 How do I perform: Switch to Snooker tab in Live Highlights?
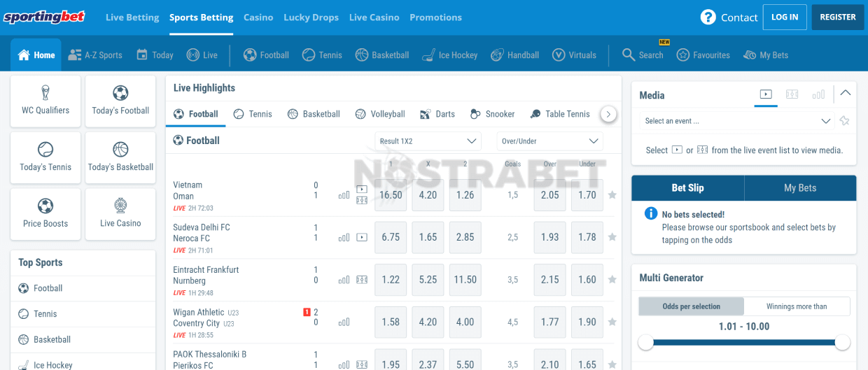[492, 114]
